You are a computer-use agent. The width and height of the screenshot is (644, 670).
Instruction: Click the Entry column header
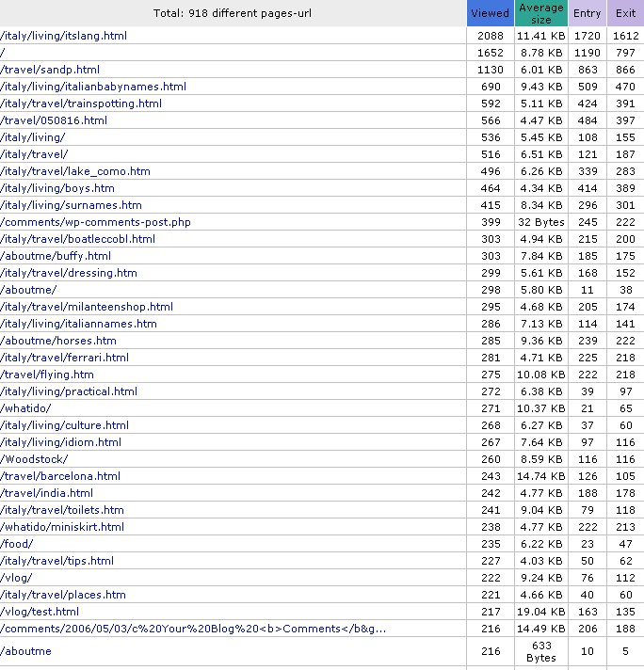click(x=588, y=13)
